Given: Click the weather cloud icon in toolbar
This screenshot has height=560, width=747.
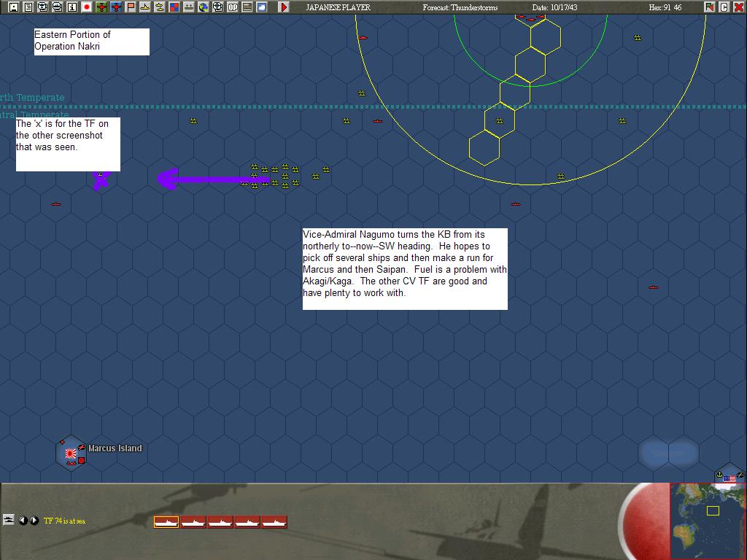Looking at the screenshot, I should pos(262,7).
